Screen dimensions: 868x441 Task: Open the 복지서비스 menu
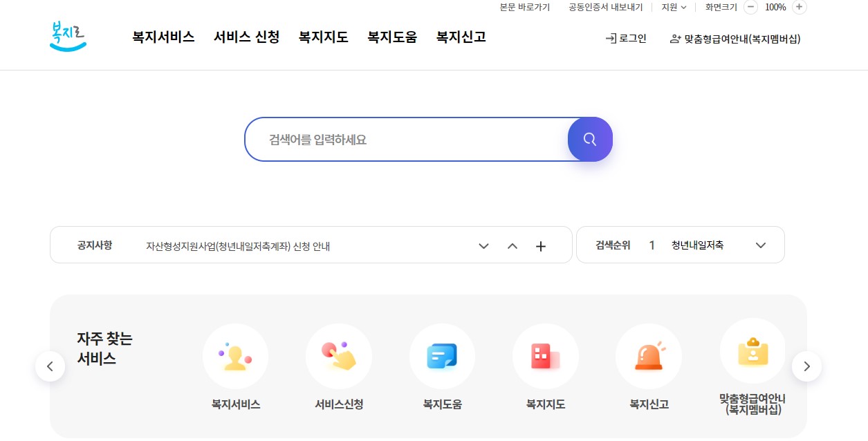163,37
